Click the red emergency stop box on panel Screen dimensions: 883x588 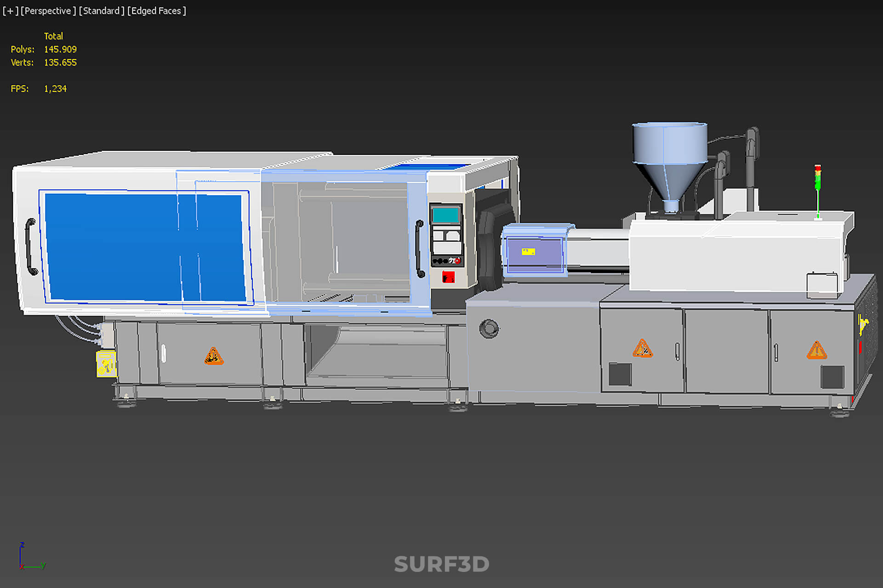click(448, 277)
